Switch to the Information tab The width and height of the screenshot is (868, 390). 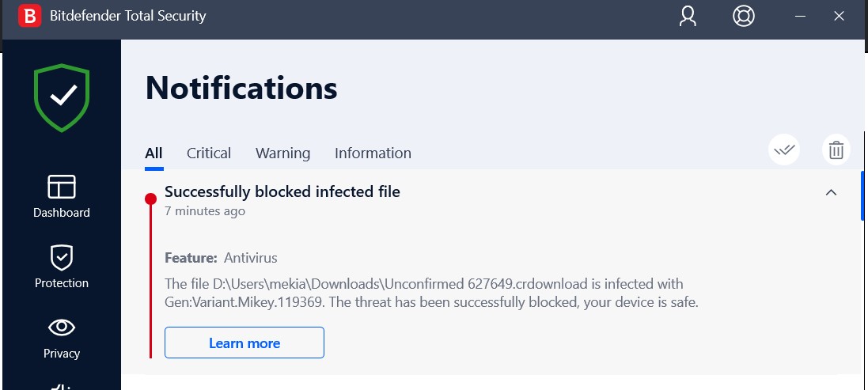coord(373,153)
